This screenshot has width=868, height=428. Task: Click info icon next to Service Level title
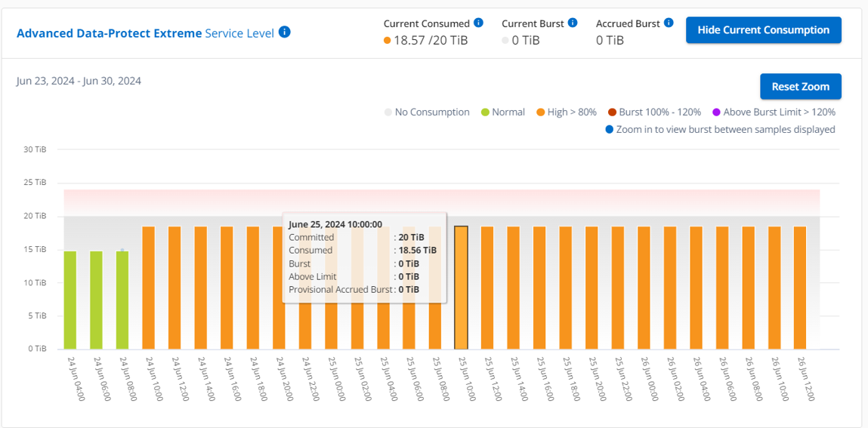tap(284, 32)
